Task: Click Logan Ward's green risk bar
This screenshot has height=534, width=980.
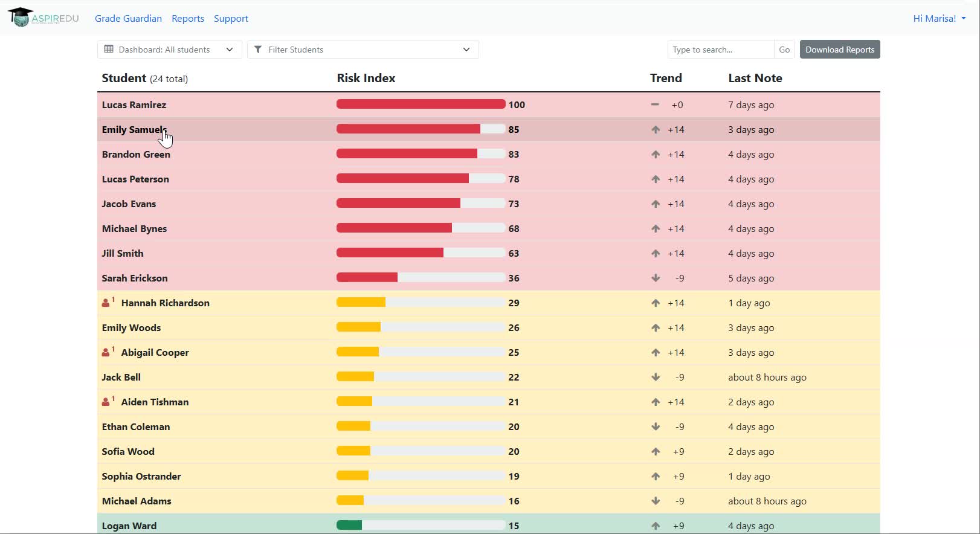Action: point(349,526)
